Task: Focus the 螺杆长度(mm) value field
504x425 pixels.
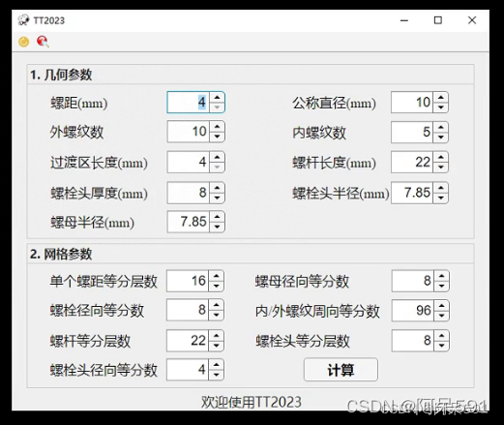Action: pyautogui.click(x=412, y=162)
